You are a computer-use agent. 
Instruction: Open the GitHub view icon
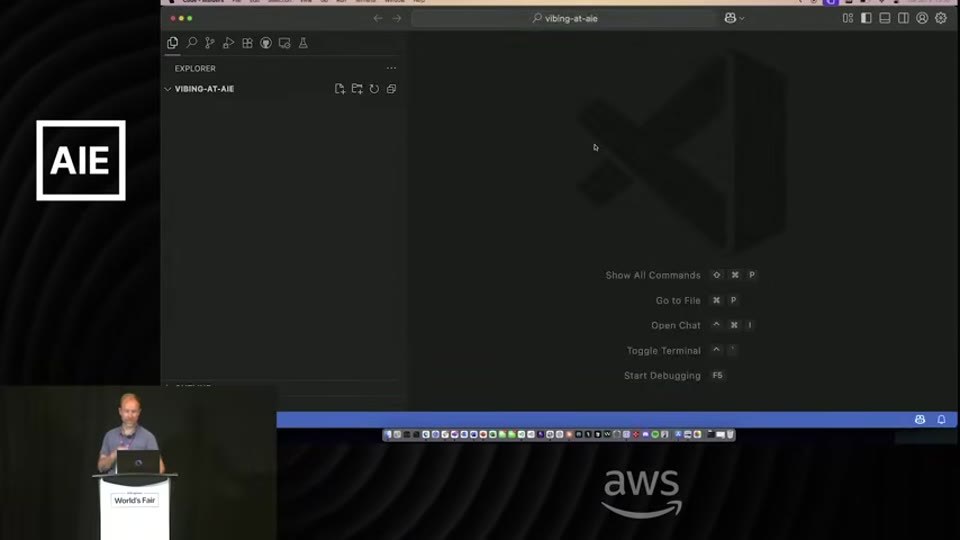pos(266,43)
